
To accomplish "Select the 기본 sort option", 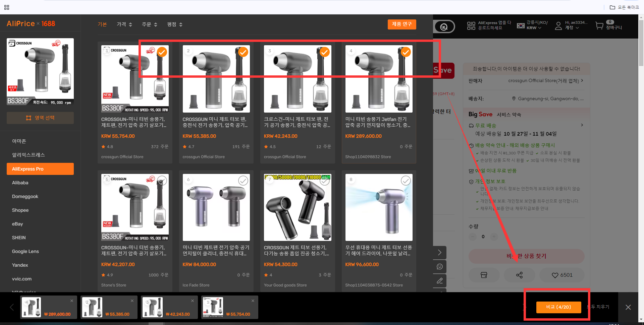I will click(x=102, y=24).
